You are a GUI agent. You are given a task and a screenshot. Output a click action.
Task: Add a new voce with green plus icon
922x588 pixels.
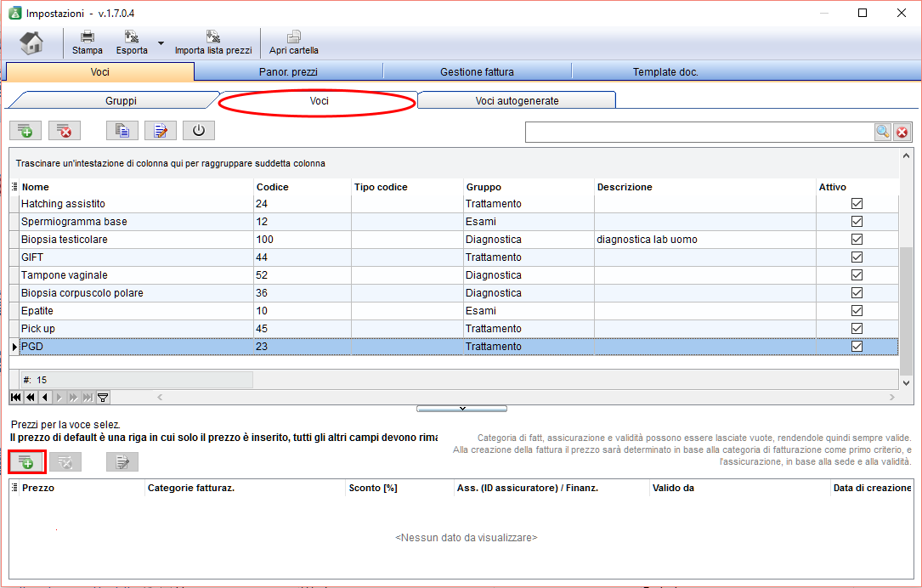(x=25, y=131)
